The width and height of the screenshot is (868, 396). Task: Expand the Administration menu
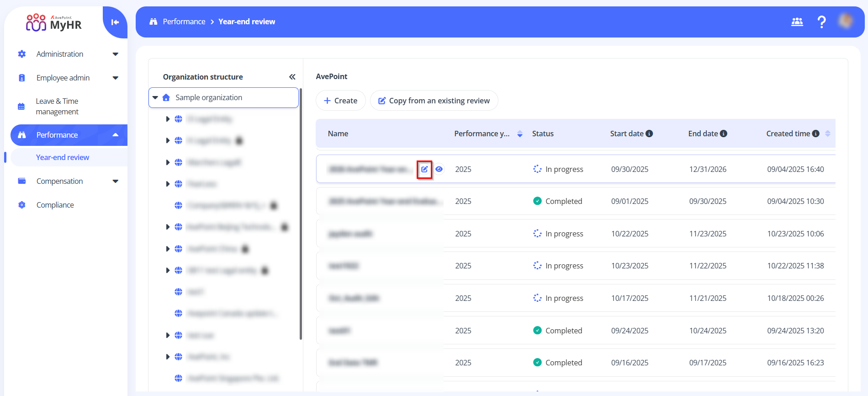115,54
